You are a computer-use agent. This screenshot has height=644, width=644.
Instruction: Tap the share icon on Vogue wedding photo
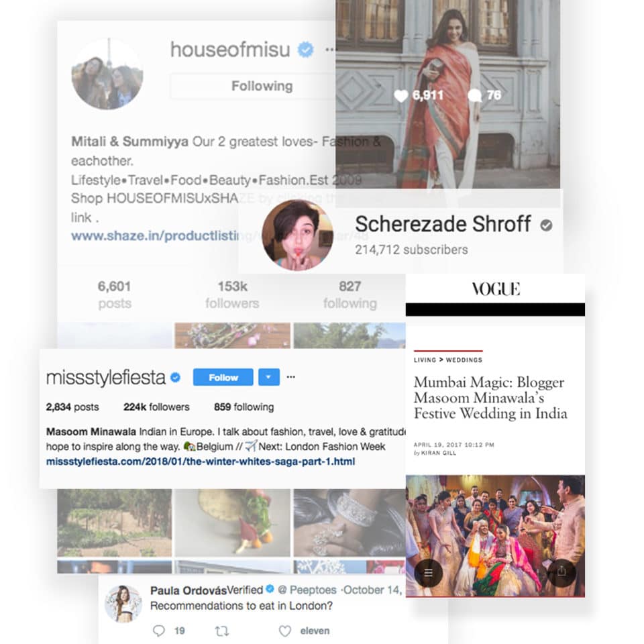click(x=561, y=572)
